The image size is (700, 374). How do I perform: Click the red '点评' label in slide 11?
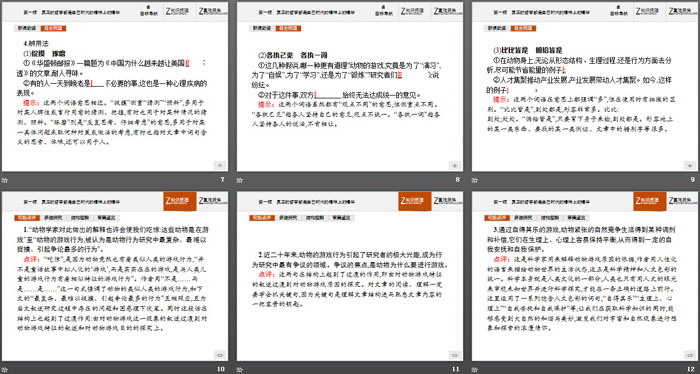point(266,274)
